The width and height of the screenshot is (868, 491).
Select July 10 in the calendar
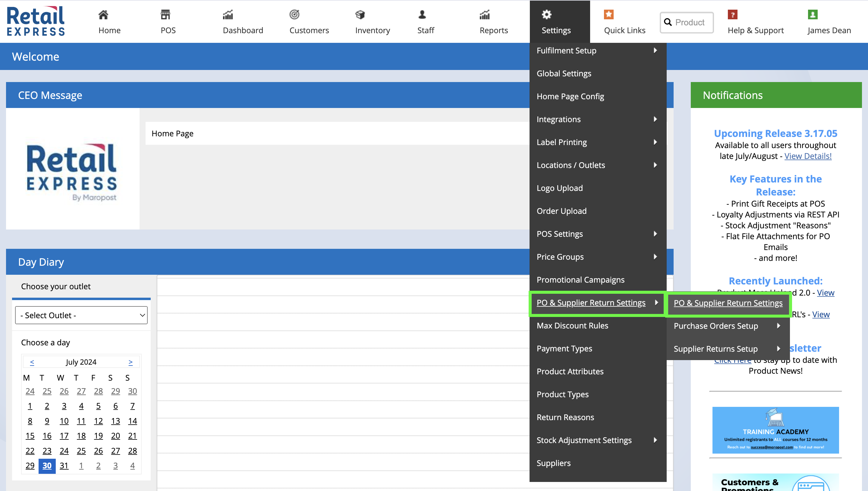pos(64,421)
